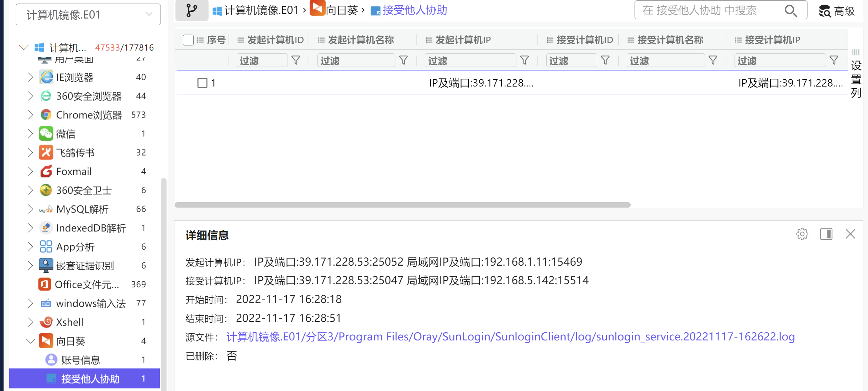Collapse the 向日葵 tree node
Screen dimensions: 868x391
click(x=30, y=341)
